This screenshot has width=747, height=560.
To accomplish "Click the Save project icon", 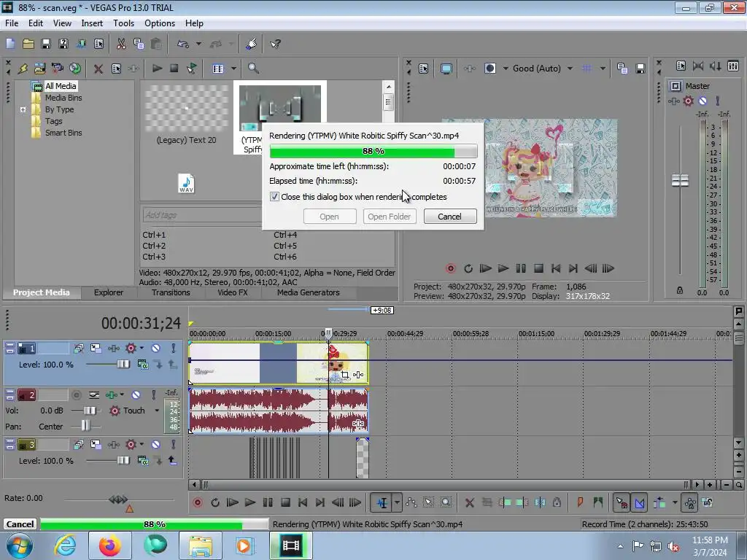I will [x=46, y=44].
